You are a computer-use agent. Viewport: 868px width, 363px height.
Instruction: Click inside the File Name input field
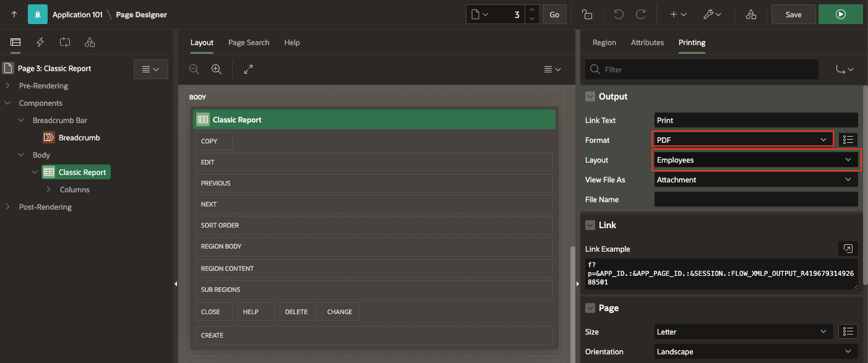(755, 199)
